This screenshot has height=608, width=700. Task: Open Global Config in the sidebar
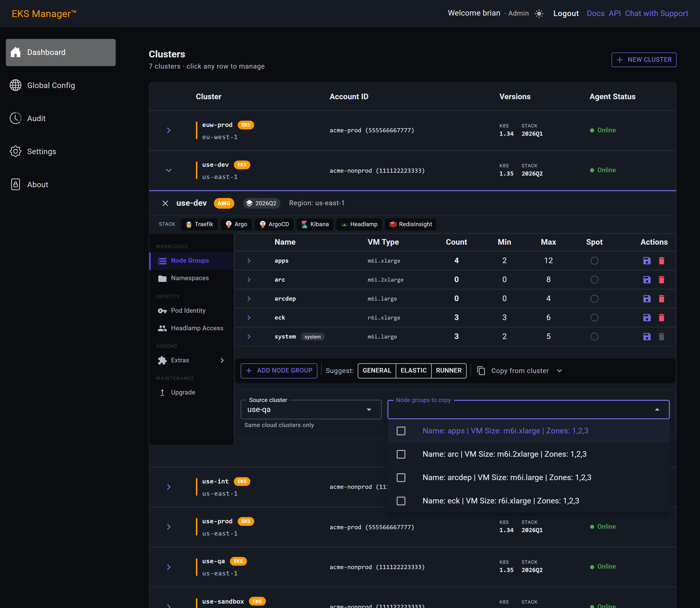point(61,86)
